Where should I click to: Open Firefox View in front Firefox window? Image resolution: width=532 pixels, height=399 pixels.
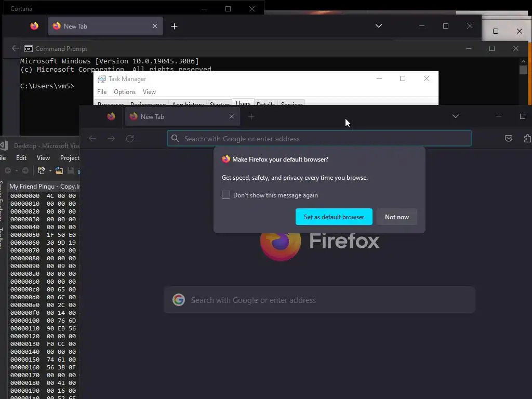111,117
